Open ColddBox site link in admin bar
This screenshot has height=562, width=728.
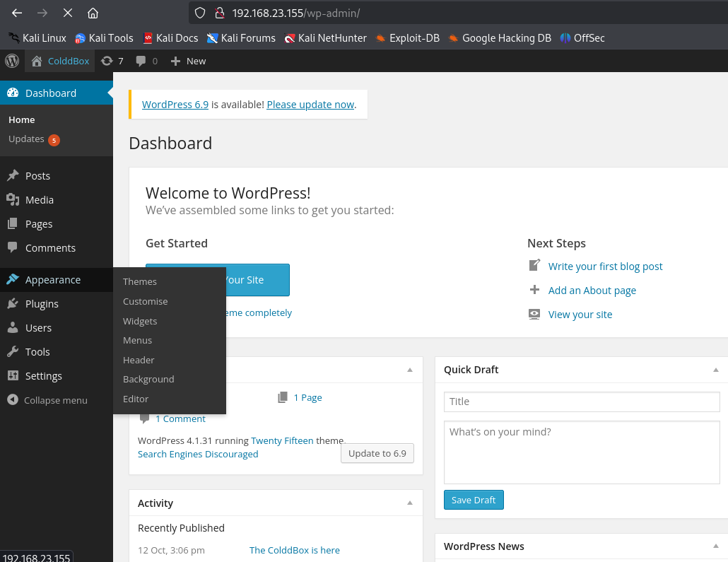pyautogui.click(x=60, y=61)
